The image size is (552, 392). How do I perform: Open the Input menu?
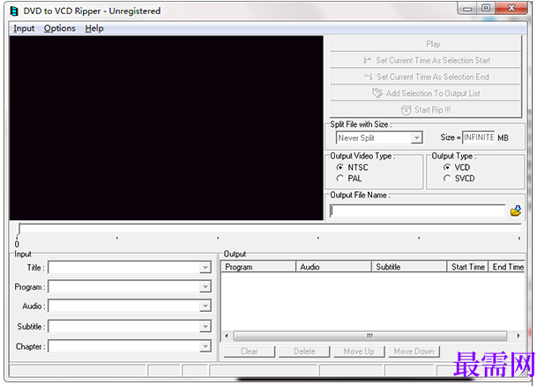click(x=24, y=28)
